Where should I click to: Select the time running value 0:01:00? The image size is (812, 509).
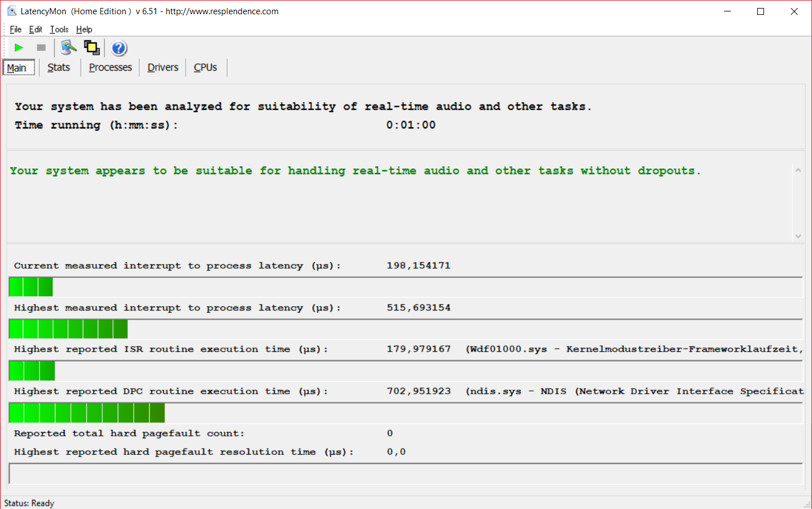411,125
